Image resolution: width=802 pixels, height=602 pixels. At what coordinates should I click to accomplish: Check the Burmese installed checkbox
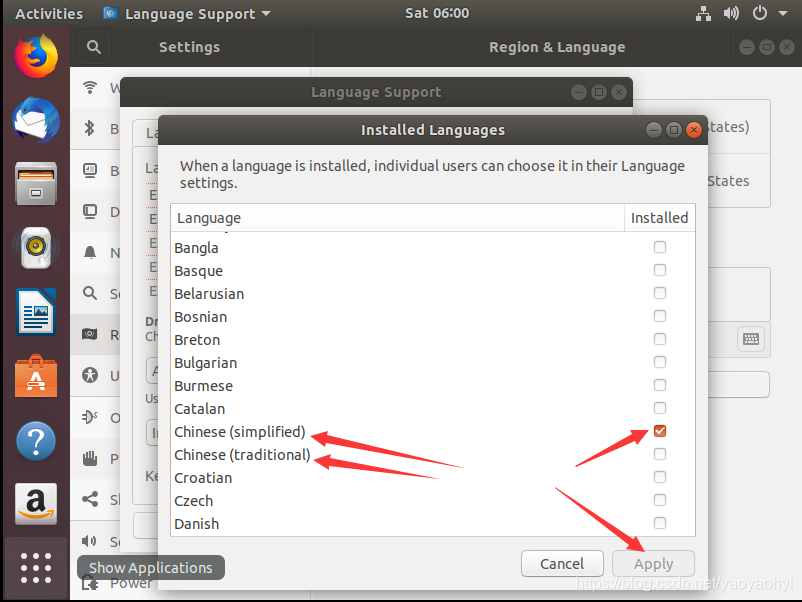660,385
